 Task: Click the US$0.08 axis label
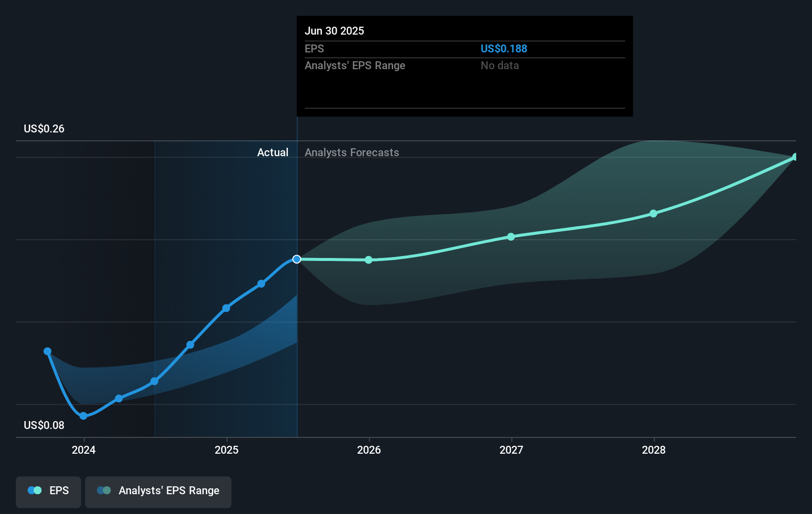[44, 425]
